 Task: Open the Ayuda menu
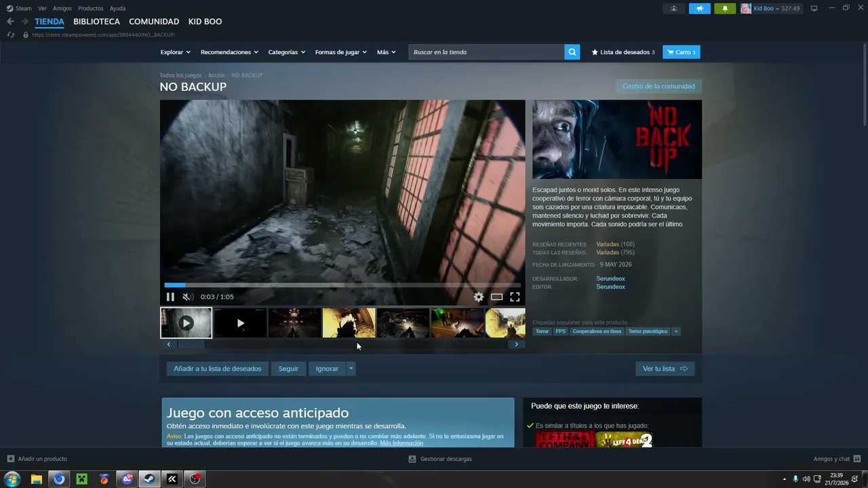tap(117, 8)
